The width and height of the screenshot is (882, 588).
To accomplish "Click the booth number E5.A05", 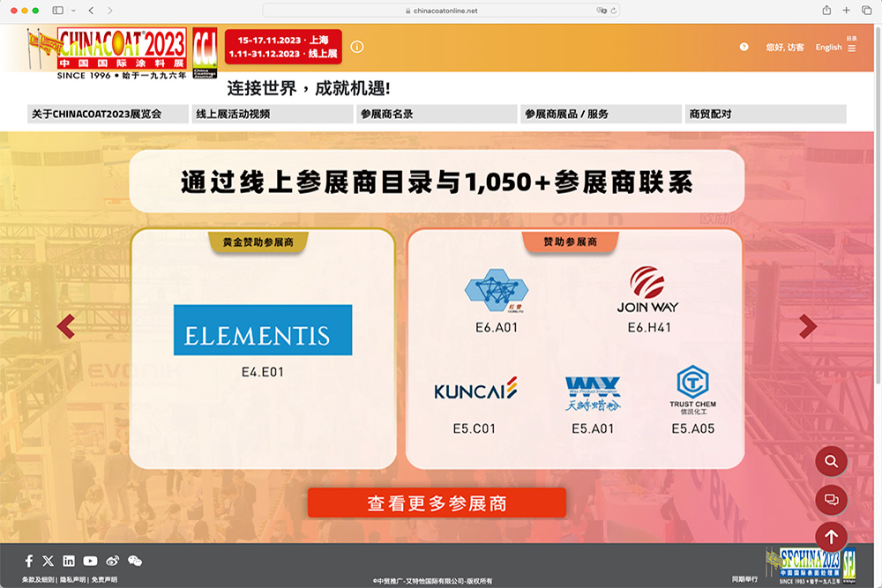I will pos(693,429).
